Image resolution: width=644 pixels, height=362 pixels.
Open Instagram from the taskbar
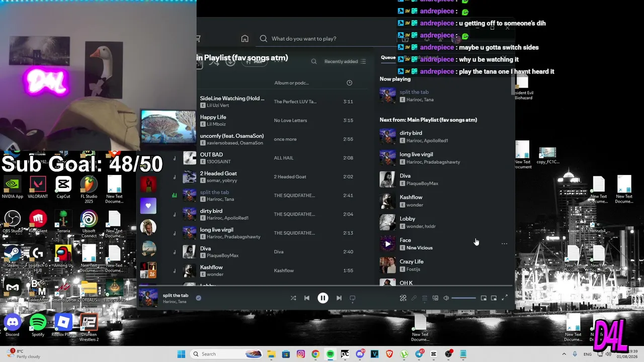coord(301,354)
